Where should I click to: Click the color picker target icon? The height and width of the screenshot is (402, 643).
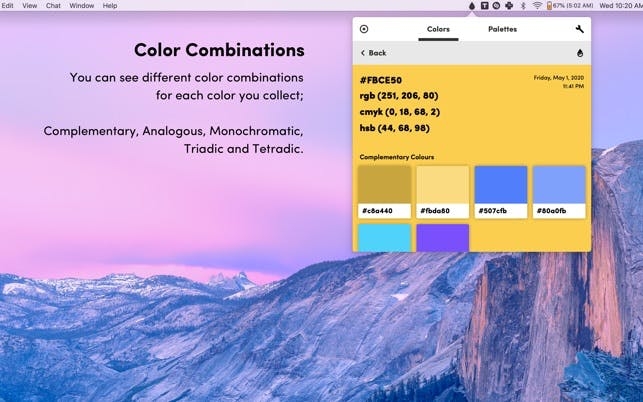[364, 29]
